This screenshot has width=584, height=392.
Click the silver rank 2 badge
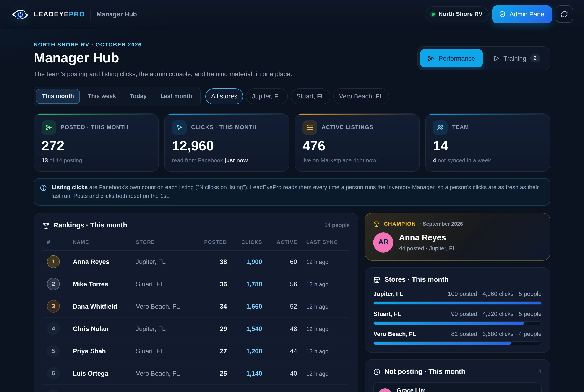click(53, 284)
